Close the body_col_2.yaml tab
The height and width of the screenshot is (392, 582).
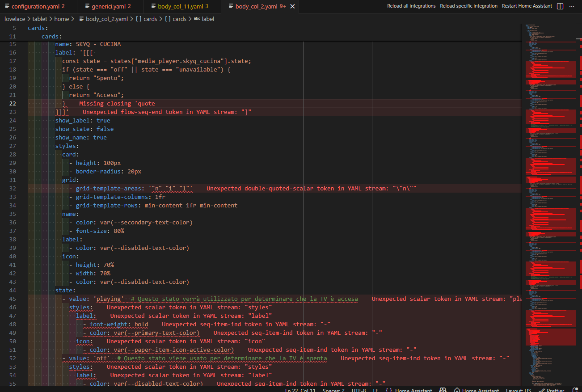pyautogui.click(x=292, y=7)
